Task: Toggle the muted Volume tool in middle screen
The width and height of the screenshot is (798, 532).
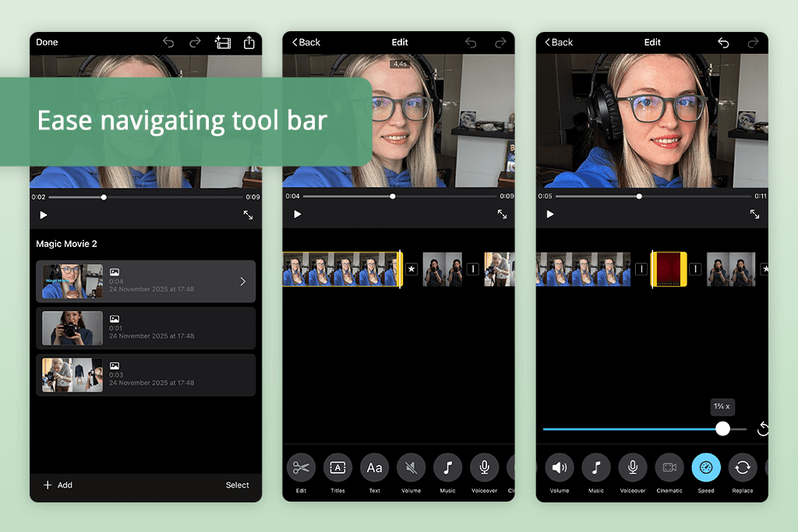Action: [x=411, y=467]
